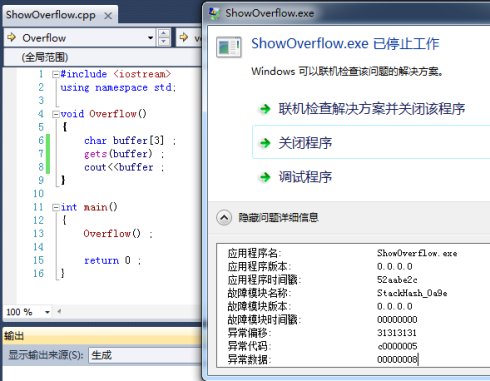Click the 输出 panel header

(x=102, y=336)
